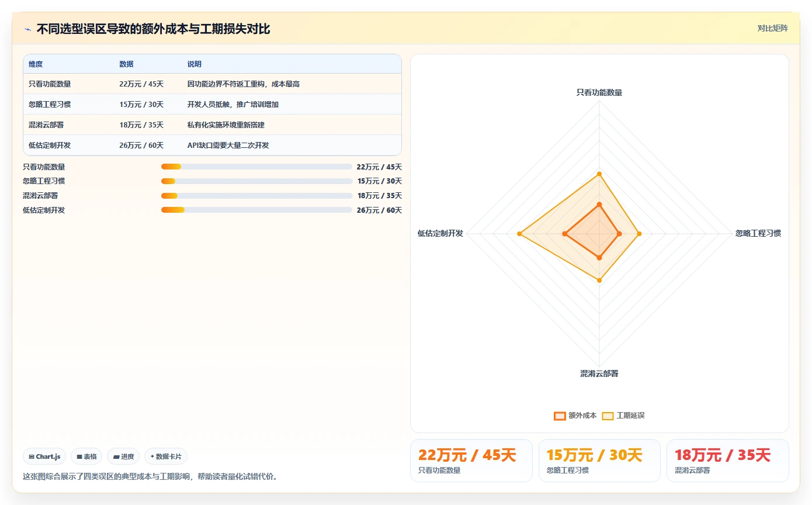This screenshot has width=812, height=505.
Task: Click the chart title 不同选型误区导致的额外成本
Action: 153,29
